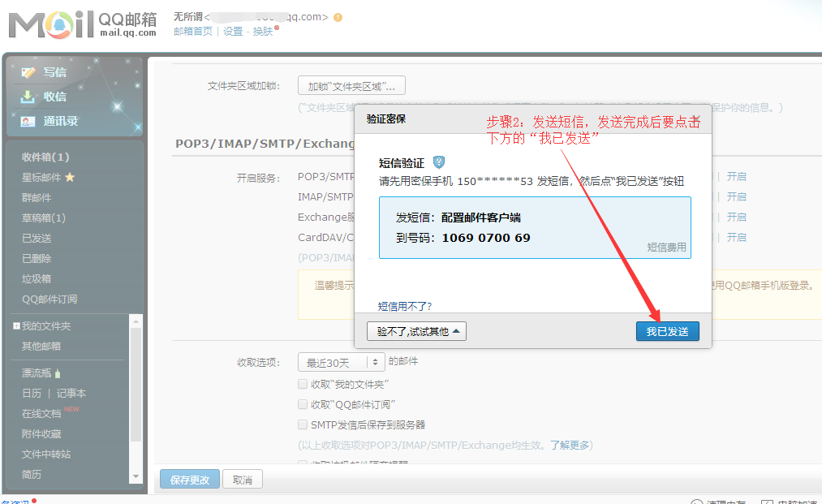This screenshot has width=822, height=504.
Task: Click the bottle icon next to 漂流瓶
Action: click(x=58, y=373)
